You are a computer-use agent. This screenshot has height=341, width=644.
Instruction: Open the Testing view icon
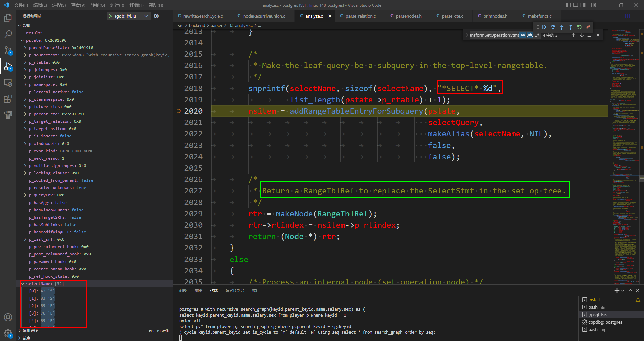pos(8,115)
